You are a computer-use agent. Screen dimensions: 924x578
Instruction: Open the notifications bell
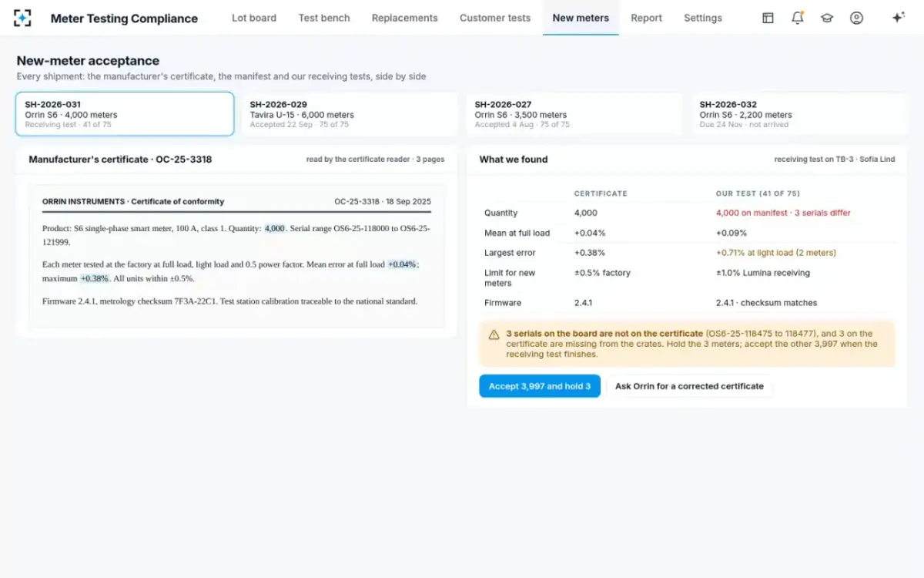coord(798,18)
